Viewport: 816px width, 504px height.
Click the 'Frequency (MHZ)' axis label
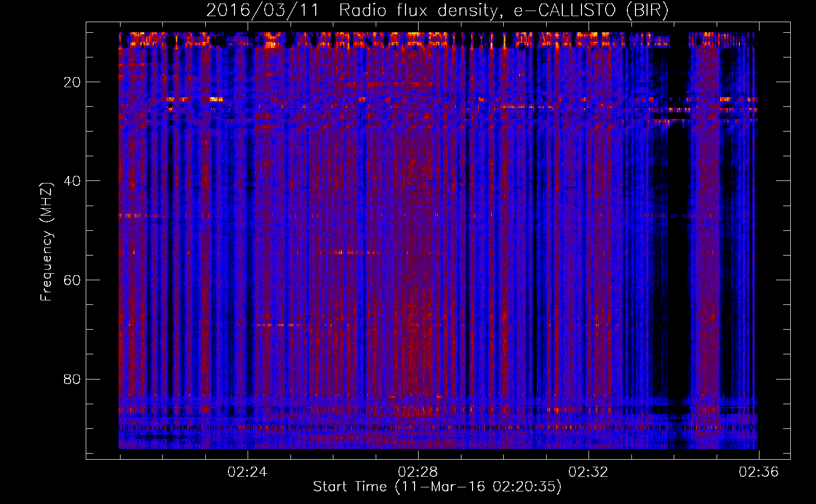point(46,242)
